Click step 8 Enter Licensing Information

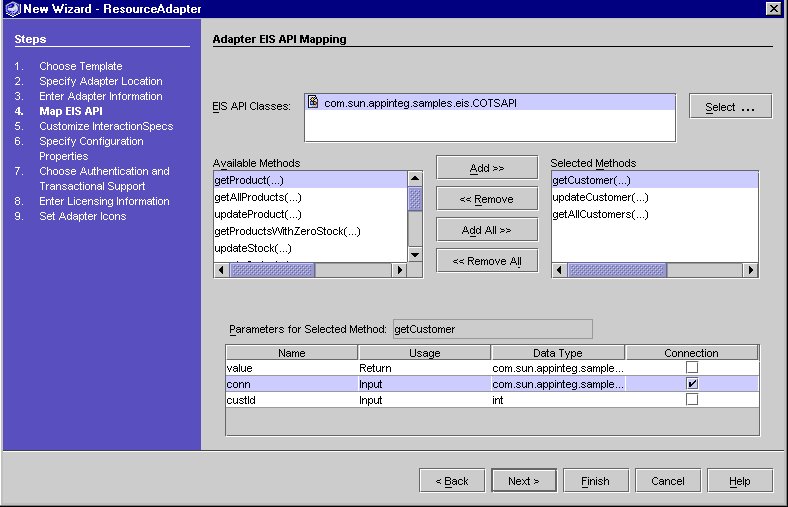pyautogui.click(x=104, y=201)
